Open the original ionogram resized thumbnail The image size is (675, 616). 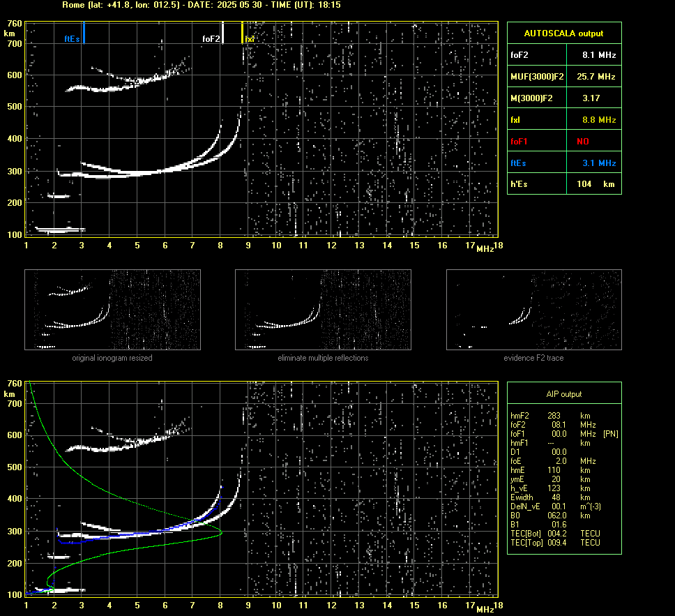tap(112, 310)
